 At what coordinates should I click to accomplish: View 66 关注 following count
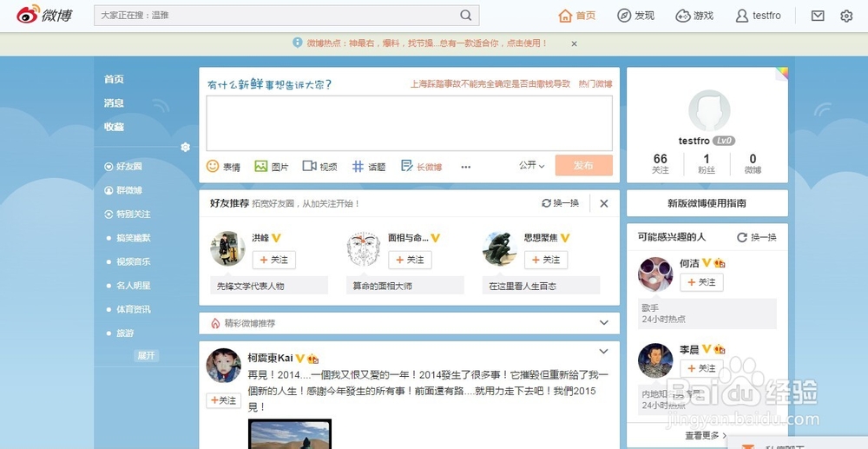coord(660,164)
